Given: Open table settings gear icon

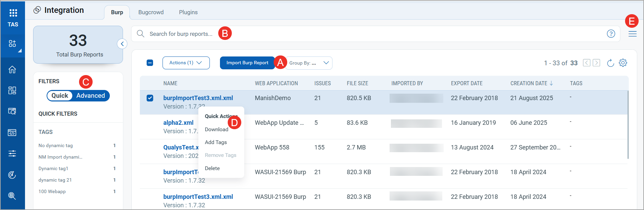Looking at the screenshot, I should click(623, 63).
